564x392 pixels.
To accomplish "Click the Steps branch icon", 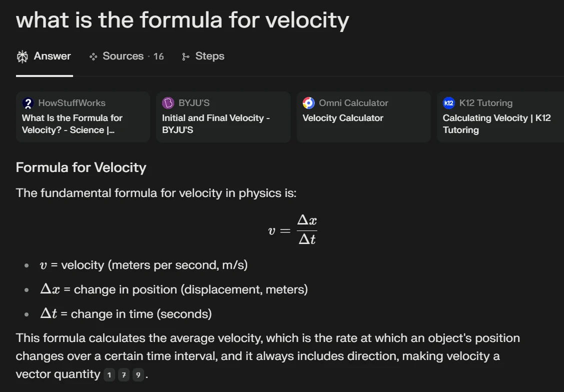I will point(186,56).
